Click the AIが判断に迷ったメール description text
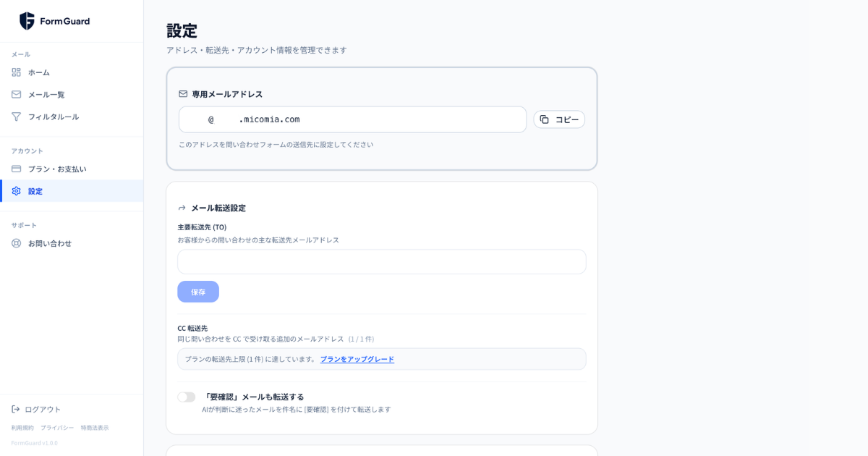868x456 pixels. click(297, 410)
